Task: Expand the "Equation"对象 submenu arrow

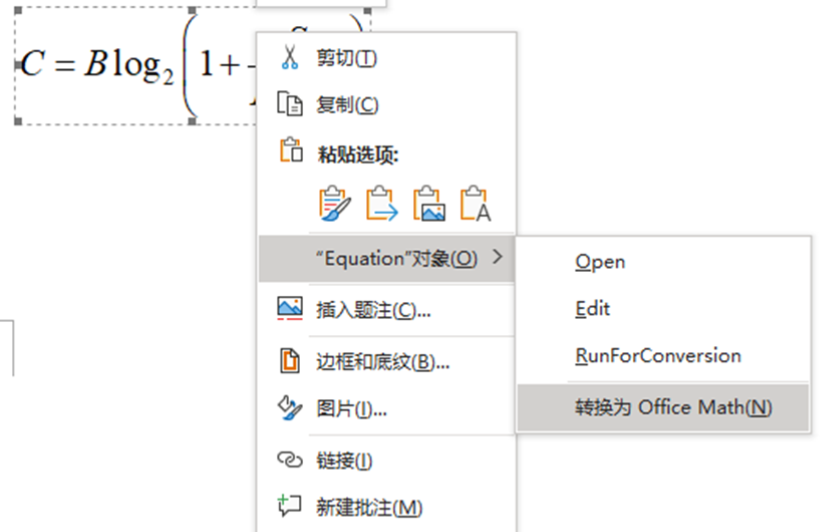Action: [498, 259]
